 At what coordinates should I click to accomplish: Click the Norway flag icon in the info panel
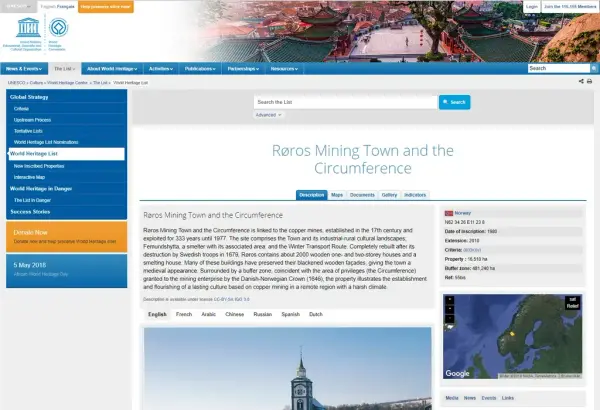coord(449,213)
